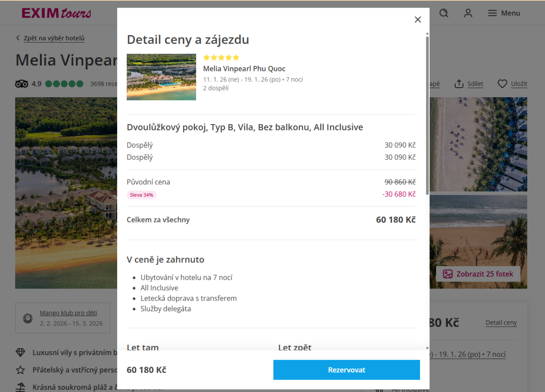Click the dialog's hotel thumbnail image
The height and width of the screenshot is (392, 545).
161,77
